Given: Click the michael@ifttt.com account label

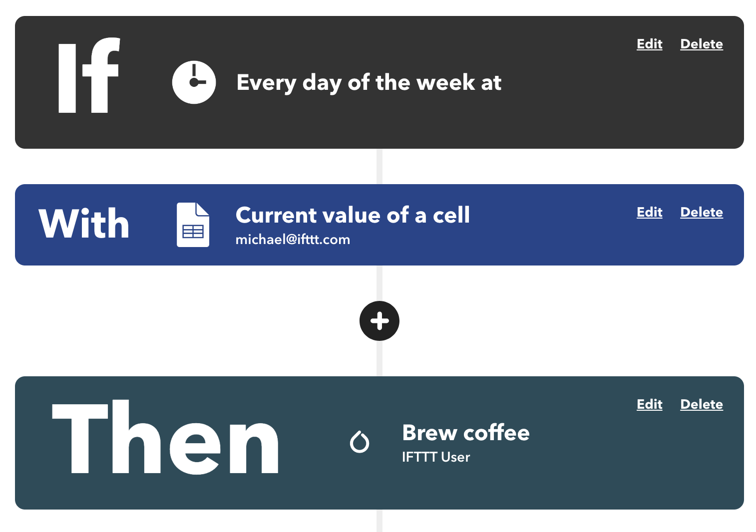Looking at the screenshot, I should pyautogui.click(x=293, y=240).
